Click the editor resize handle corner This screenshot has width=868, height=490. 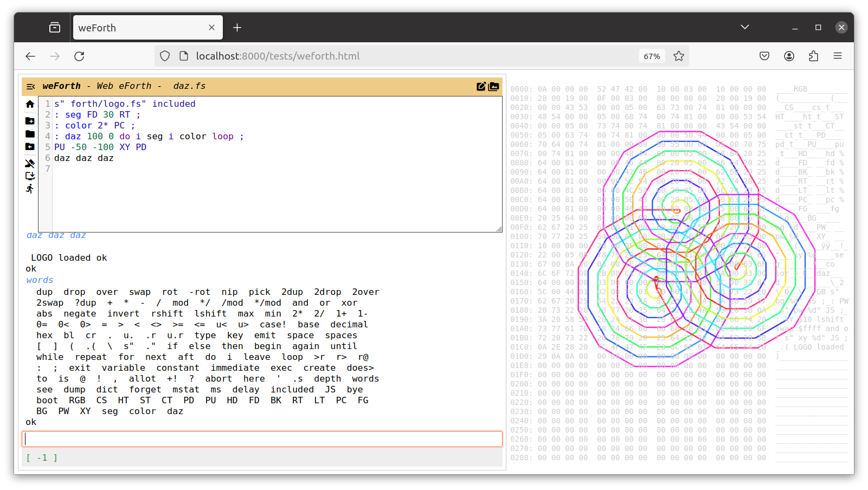pos(499,229)
